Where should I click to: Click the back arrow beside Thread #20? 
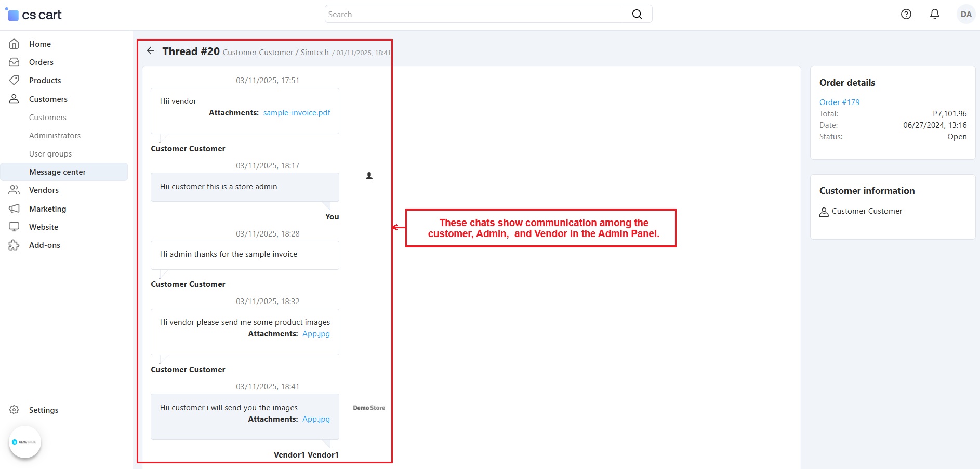151,50
